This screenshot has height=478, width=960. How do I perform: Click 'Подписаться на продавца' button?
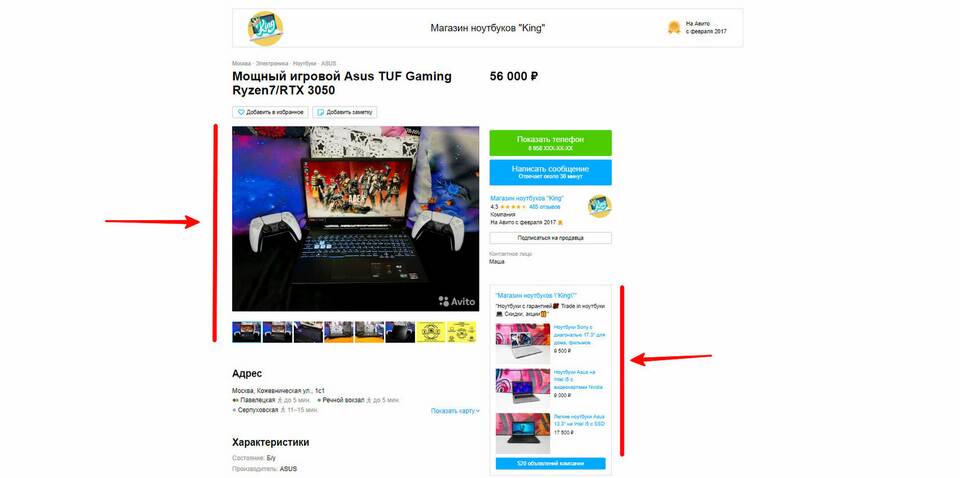550,238
